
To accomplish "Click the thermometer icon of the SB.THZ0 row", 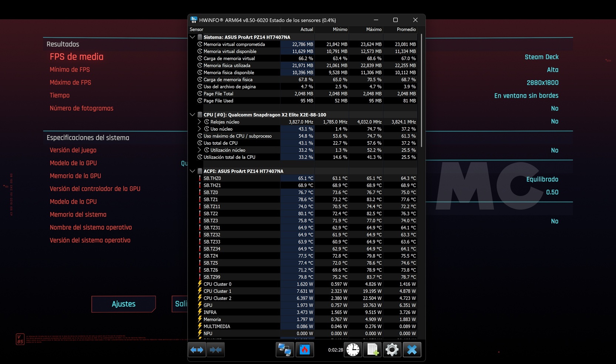I will pyautogui.click(x=200, y=178).
